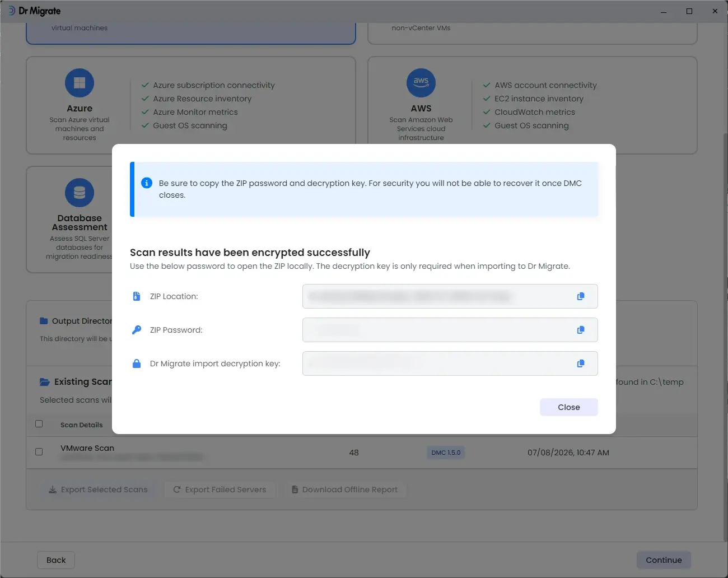Viewport: 728px width, 578px height.
Task: Click the Database Assessment card title
Action: [80, 223]
